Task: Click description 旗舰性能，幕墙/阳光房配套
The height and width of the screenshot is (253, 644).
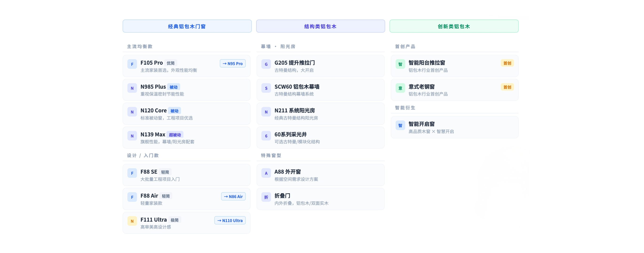Action: click(x=167, y=142)
